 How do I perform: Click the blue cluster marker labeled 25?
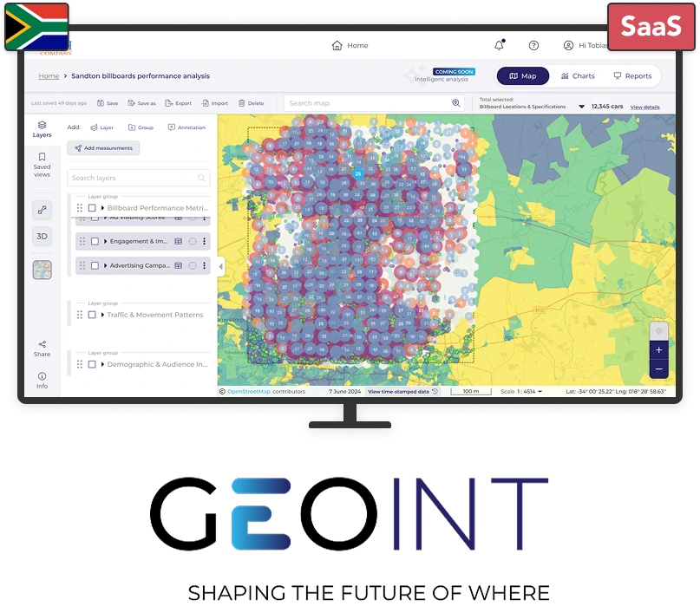point(357,173)
